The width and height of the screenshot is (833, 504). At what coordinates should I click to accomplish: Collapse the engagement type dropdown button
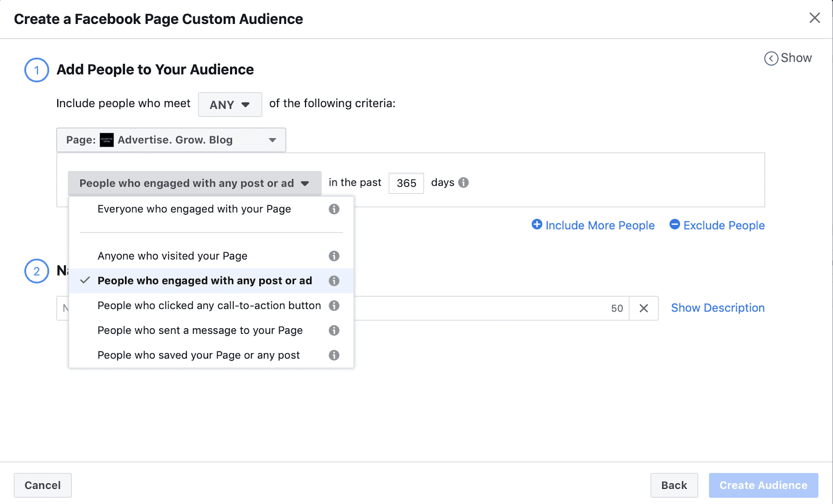pyautogui.click(x=195, y=183)
